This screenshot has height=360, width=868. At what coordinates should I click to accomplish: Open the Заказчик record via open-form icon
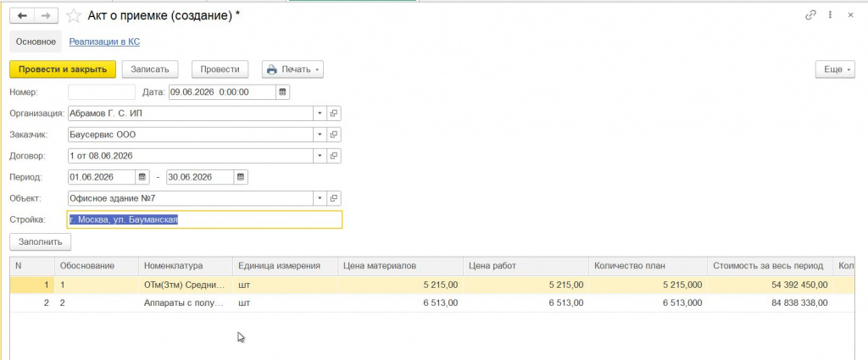click(x=334, y=135)
